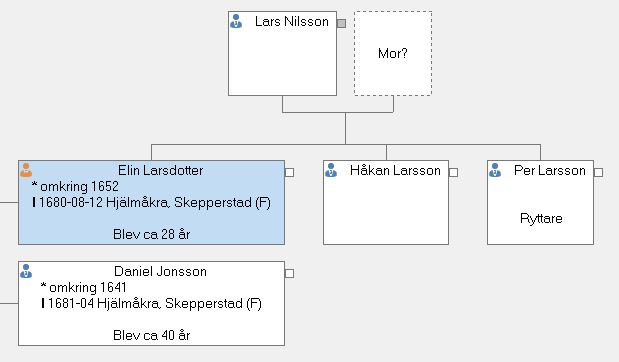Click the person icon next to Håkan Larsson
The image size is (619, 362).
pyautogui.click(x=331, y=170)
